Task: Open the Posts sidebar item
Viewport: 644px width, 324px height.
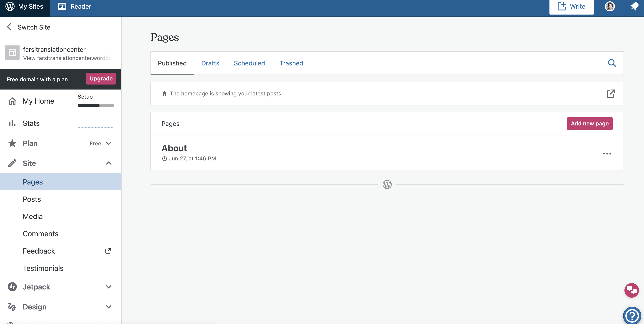Action: pos(61,199)
